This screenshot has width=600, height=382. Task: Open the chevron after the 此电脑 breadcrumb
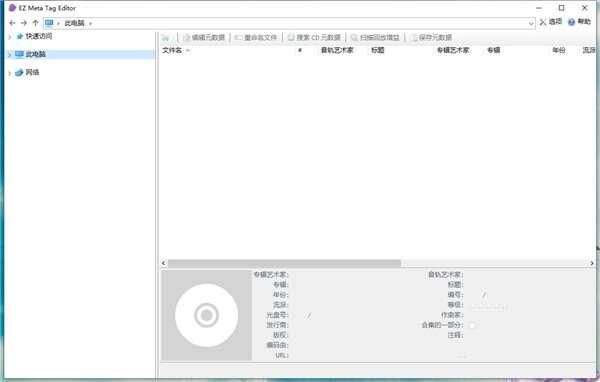tap(90, 23)
